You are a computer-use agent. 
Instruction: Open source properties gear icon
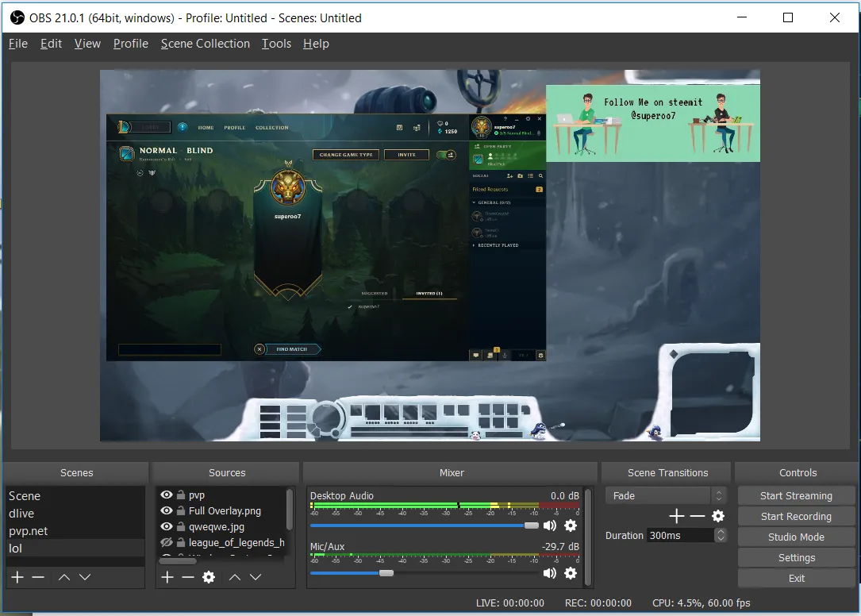pyautogui.click(x=209, y=577)
